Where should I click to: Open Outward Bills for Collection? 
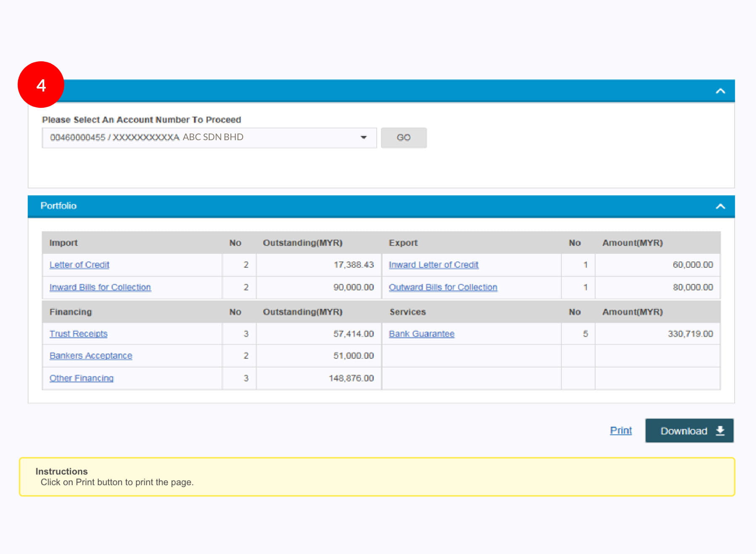pyautogui.click(x=443, y=287)
